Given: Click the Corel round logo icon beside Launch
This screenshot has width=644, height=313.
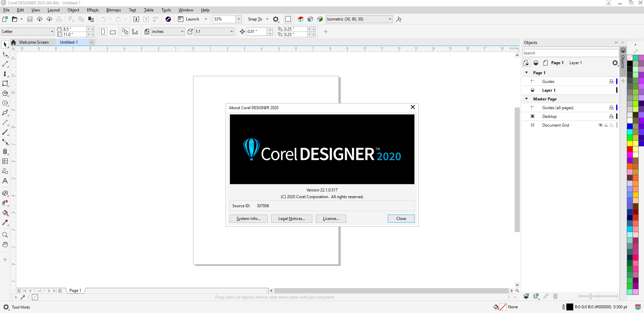Looking at the screenshot, I should coord(168,19).
